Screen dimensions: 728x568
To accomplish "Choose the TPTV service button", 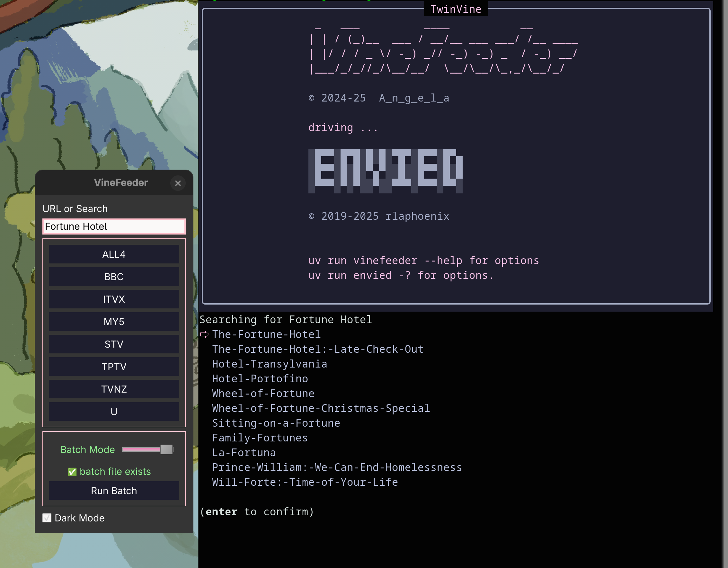I will tap(114, 367).
